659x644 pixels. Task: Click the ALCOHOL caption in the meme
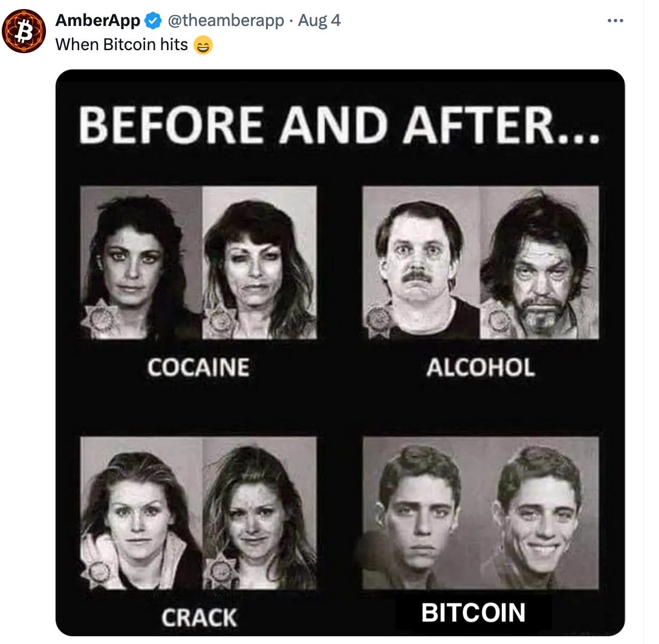point(481,367)
